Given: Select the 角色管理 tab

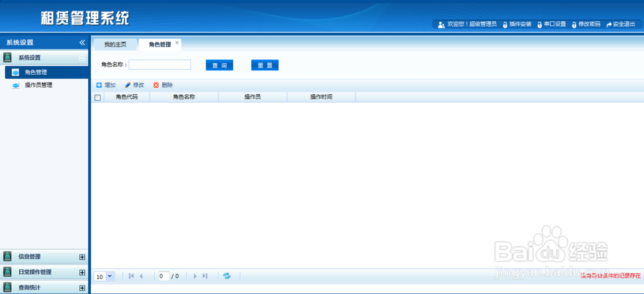Looking at the screenshot, I should click(x=160, y=44).
